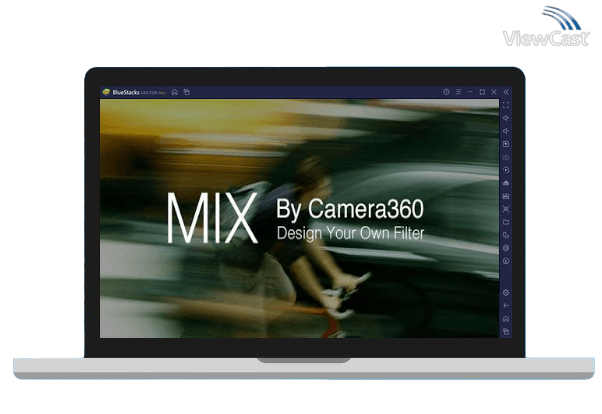Click 'Design Your Own Filter' tagline
Image resolution: width=602 pixels, height=414 pixels.
[350, 233]
